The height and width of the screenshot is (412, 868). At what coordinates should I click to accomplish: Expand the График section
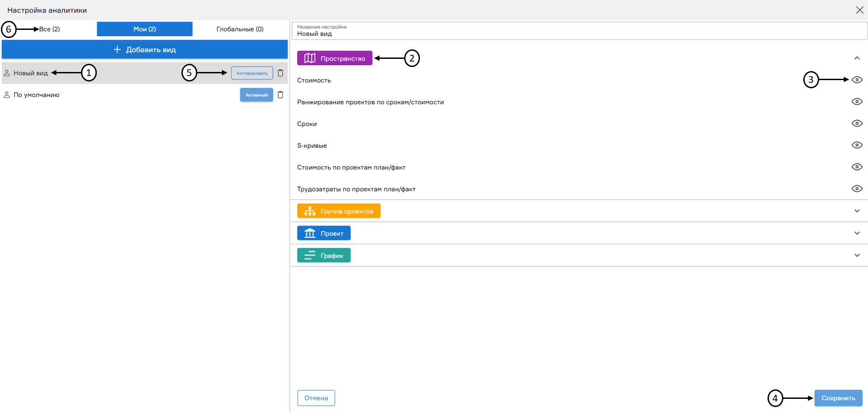pyautogui.click(x=857, y=255)
